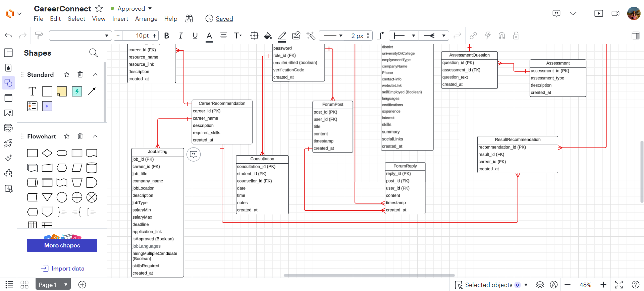Open the start arrow endpoint dropdown
The height and width of the screenshot is (291, 644).
pyautogui.click(x=404, y=36)
